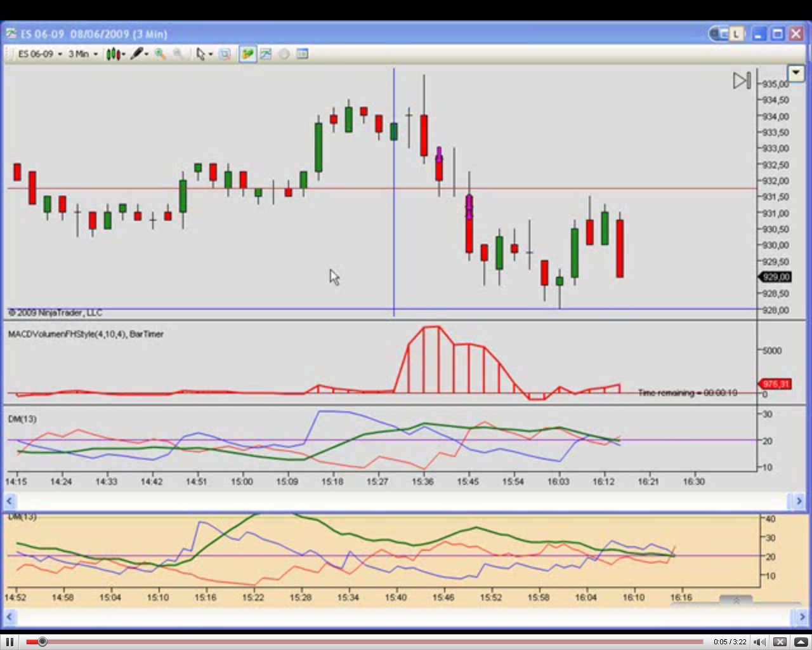Image resolution: width=812 pixels, height=650 pixels.
Task: Maximize the ES 06-09 chart window
Action: click(777, 34)
